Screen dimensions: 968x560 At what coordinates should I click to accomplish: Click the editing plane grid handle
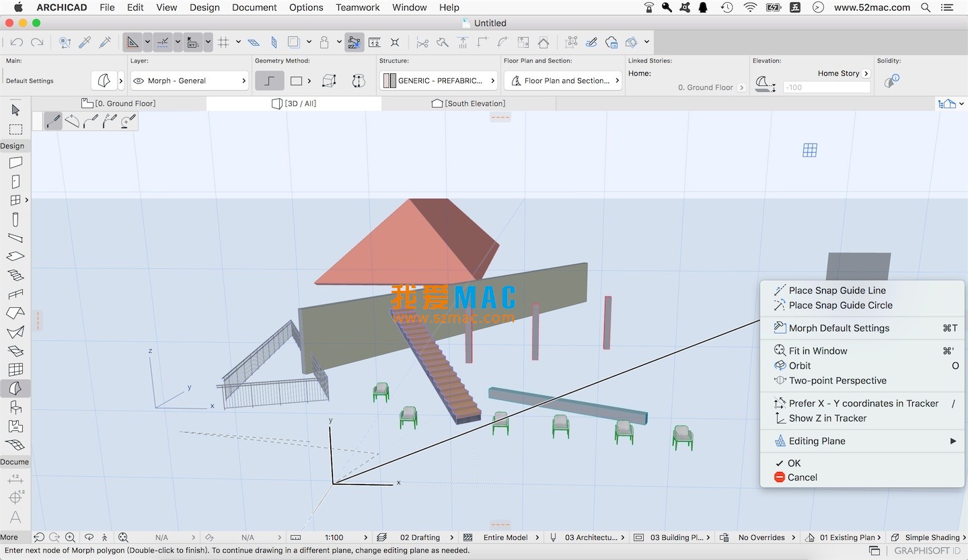click(x=810, y=151)
